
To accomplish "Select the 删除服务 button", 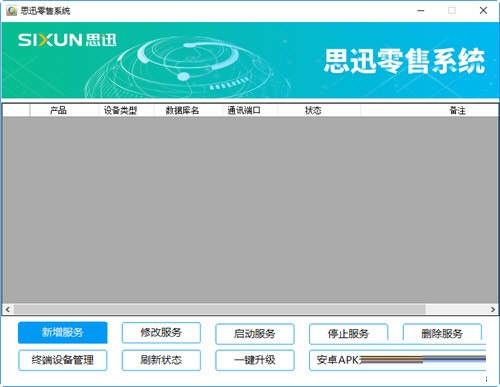I will click(442, 334).
